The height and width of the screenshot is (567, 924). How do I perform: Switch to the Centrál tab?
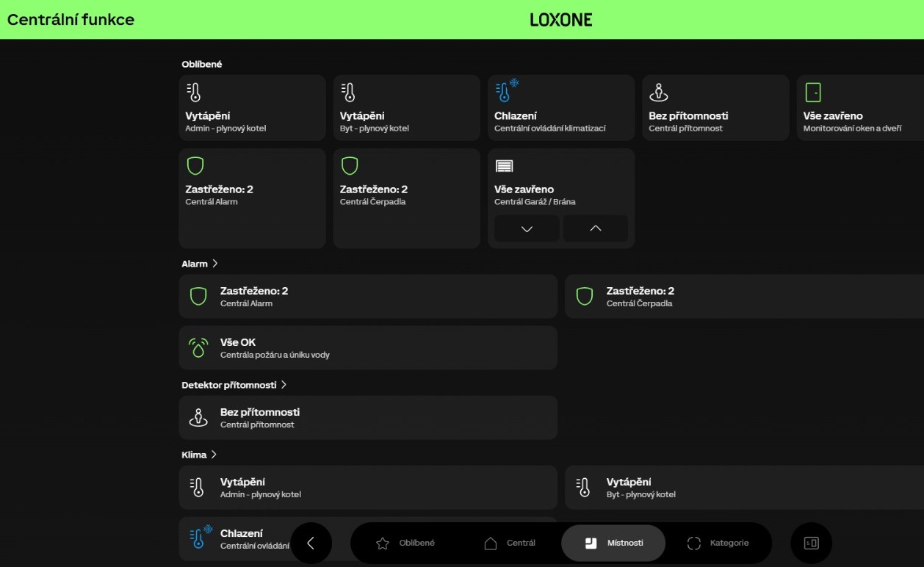[510, 543]
